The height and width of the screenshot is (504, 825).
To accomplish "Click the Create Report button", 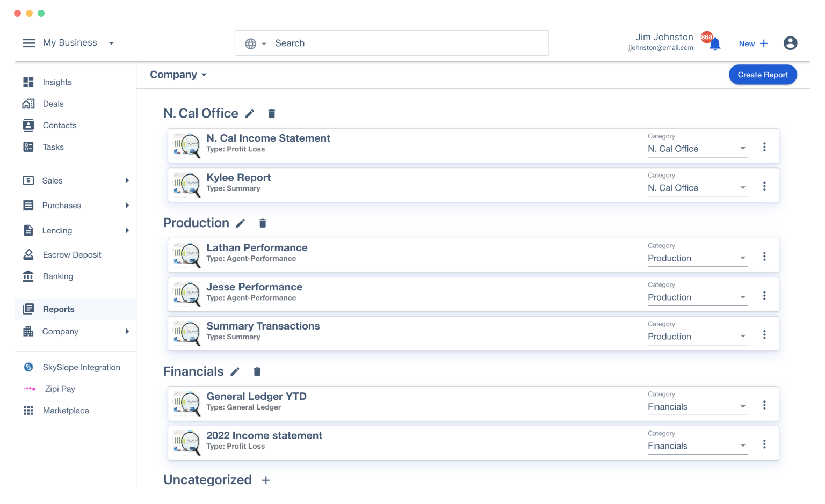I will click(763, 75).
